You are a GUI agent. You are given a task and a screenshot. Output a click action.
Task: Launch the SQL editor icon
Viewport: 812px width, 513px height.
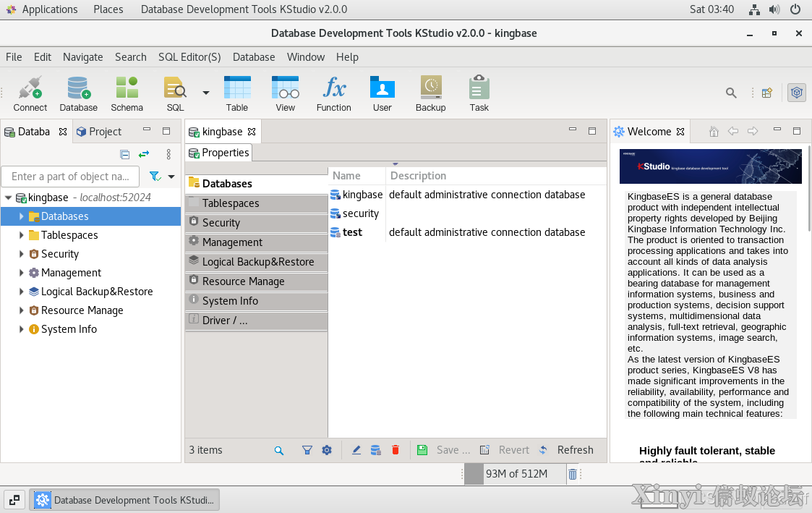pyautogui.click(x=175, y=93)
